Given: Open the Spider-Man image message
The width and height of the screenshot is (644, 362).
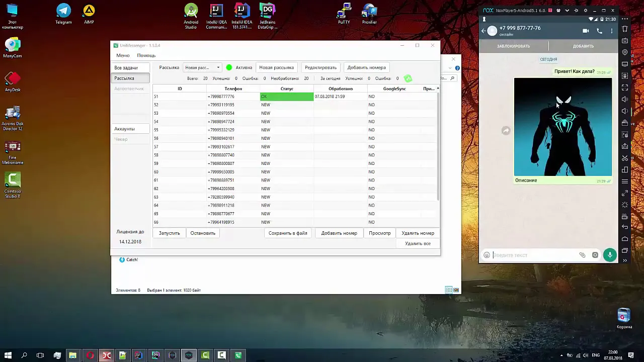Looking at the screenshot, I should coord(563,127).
